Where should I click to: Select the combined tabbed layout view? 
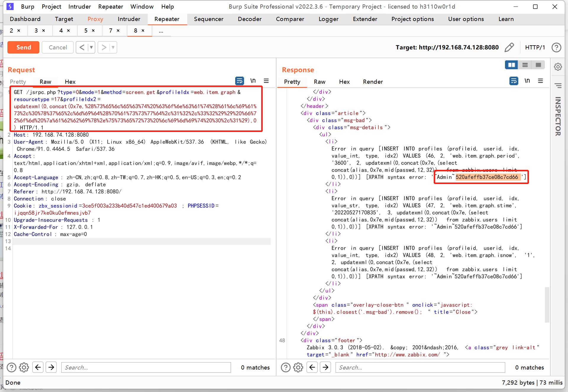click(x=538, y=65)
